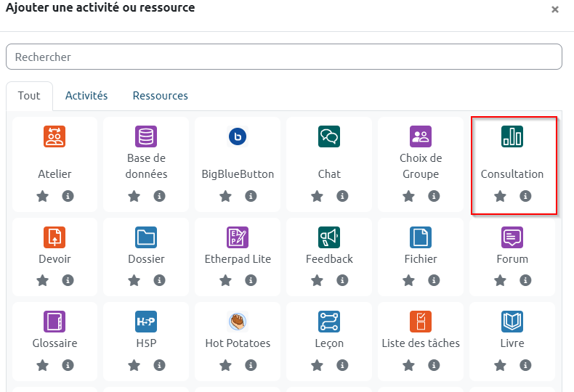Open the Hot Potatoes icon
Image resolution: width=574 pixels, height=392 pixels.
pos(238,322)
